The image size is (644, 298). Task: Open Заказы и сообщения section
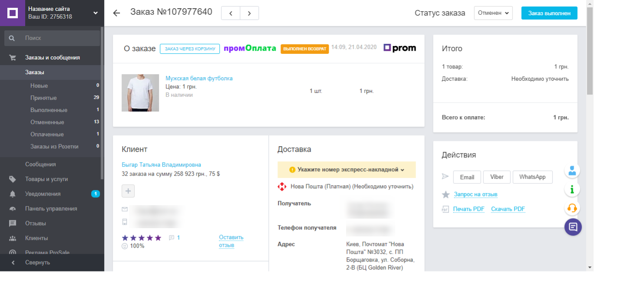point(53,58)
